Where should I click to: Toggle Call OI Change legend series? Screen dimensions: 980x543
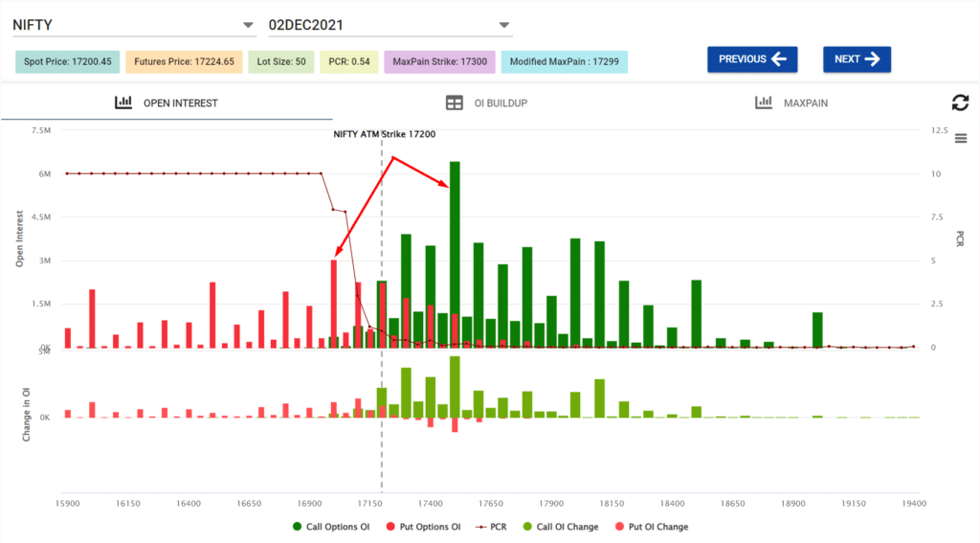click(561, 527)
